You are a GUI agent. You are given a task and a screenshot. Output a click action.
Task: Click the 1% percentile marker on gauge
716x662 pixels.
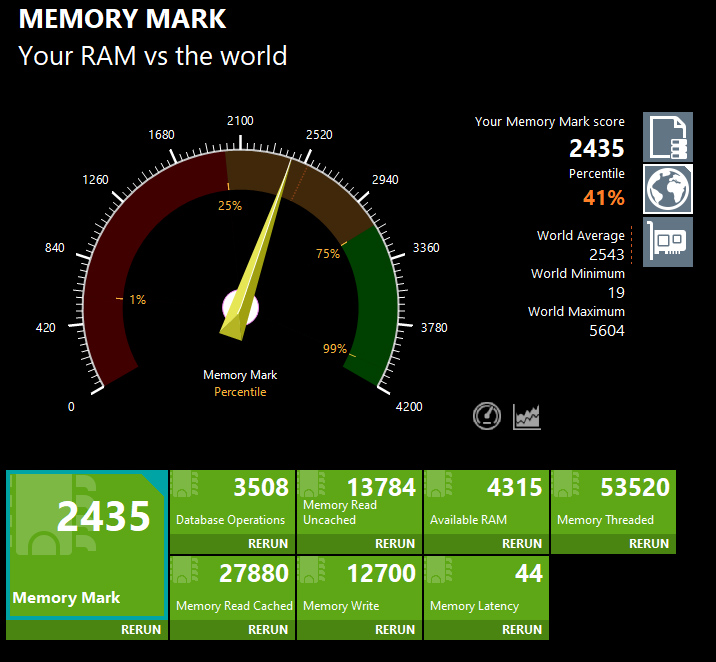pos(137,300)
